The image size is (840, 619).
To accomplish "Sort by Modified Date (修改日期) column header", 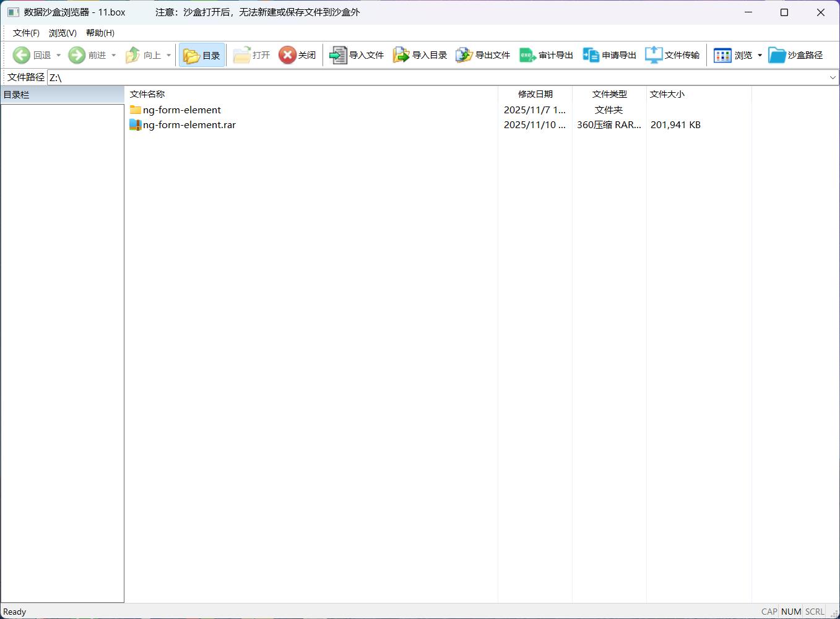I will point(535,94).
